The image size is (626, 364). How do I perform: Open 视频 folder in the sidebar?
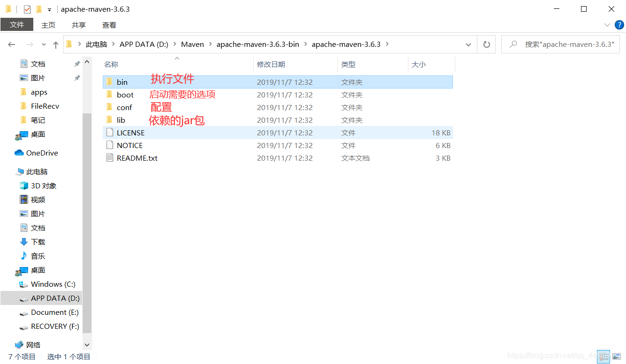coord(38,200)
